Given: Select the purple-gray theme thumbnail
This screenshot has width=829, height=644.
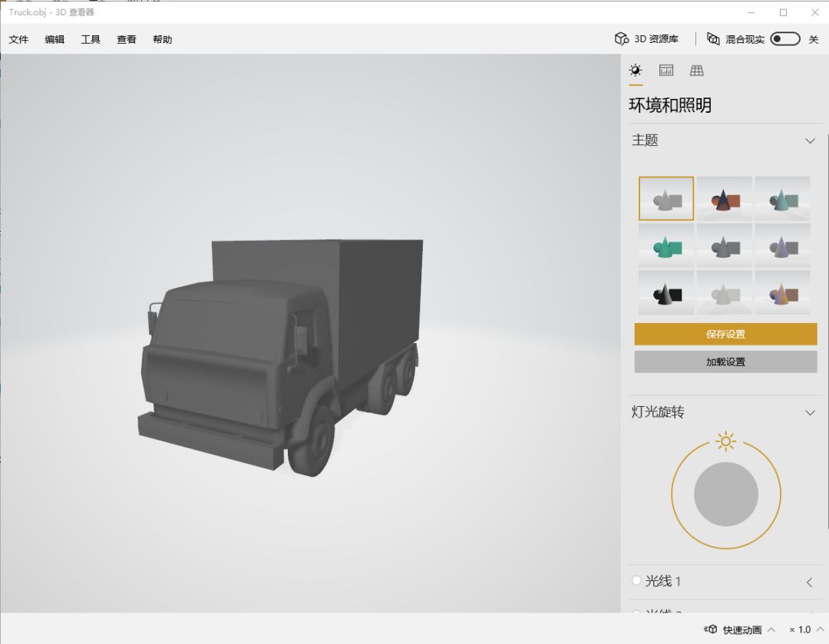Looking at the screenshot, I should [782, 246].
